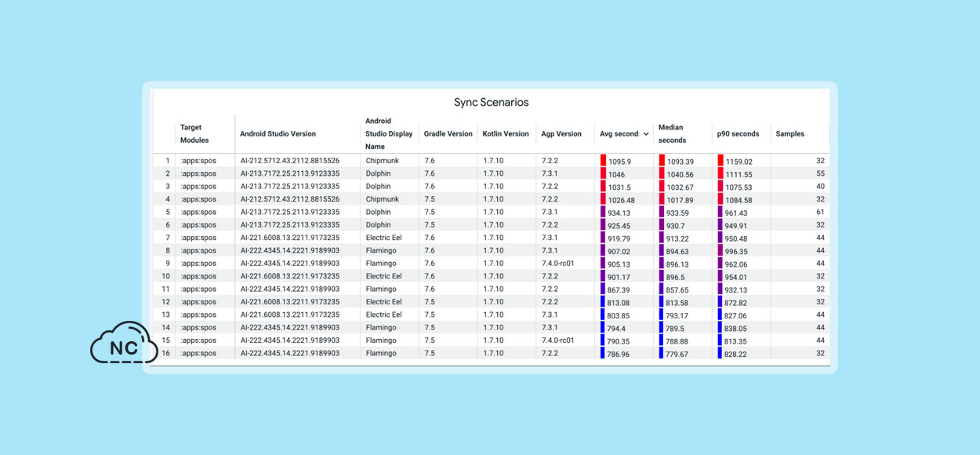
Task: Select the blue bar beside 786.96
Action: point(603,353)
